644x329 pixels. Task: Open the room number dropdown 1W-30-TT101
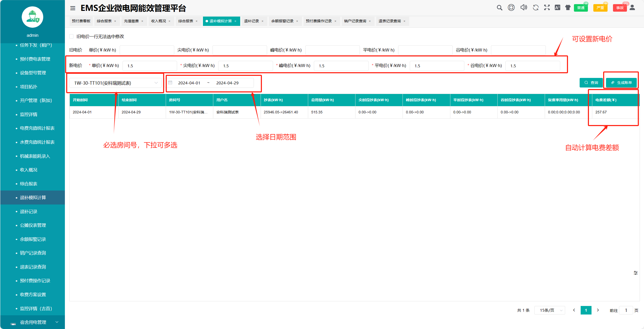pyautogui.click(x=115, y=83)
